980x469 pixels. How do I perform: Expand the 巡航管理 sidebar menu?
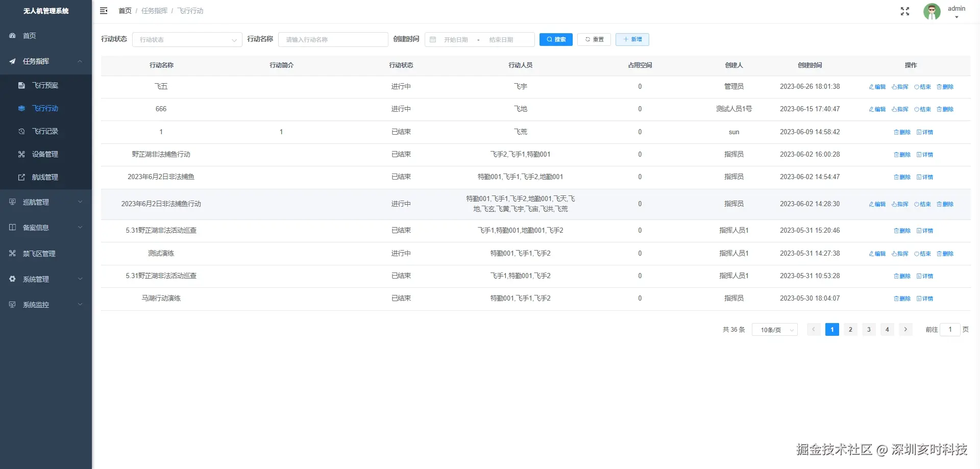46,202
